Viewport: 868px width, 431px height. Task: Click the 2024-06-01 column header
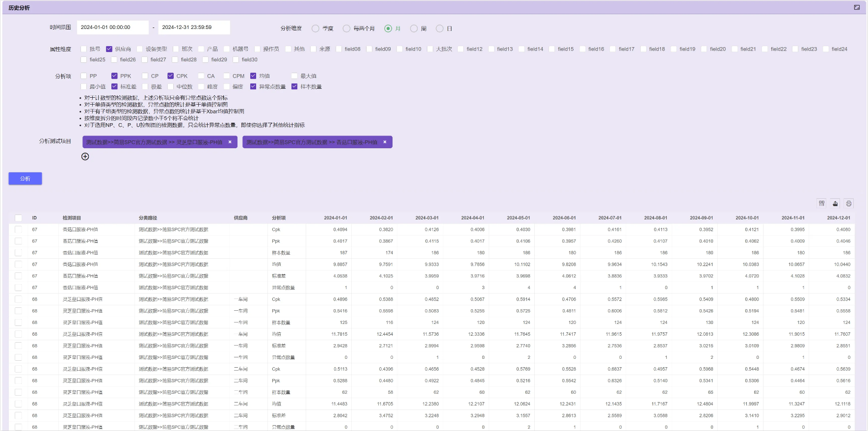(x=564, y=218)
